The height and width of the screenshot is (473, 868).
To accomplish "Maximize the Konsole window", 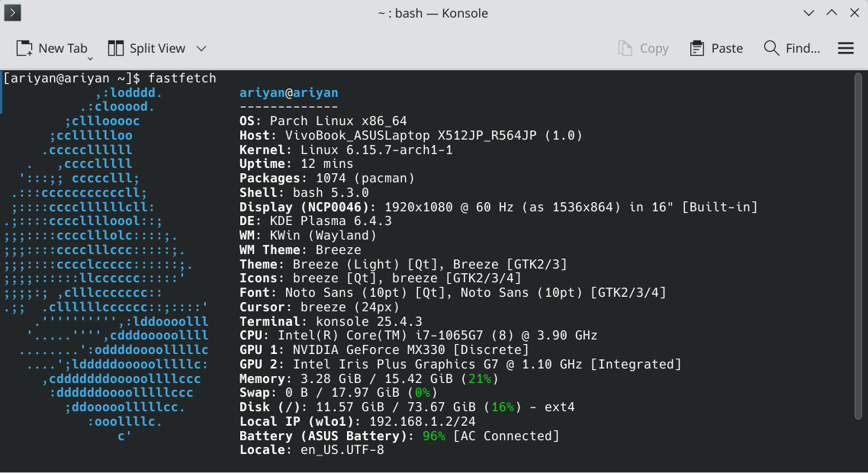I will click(831, 13).
